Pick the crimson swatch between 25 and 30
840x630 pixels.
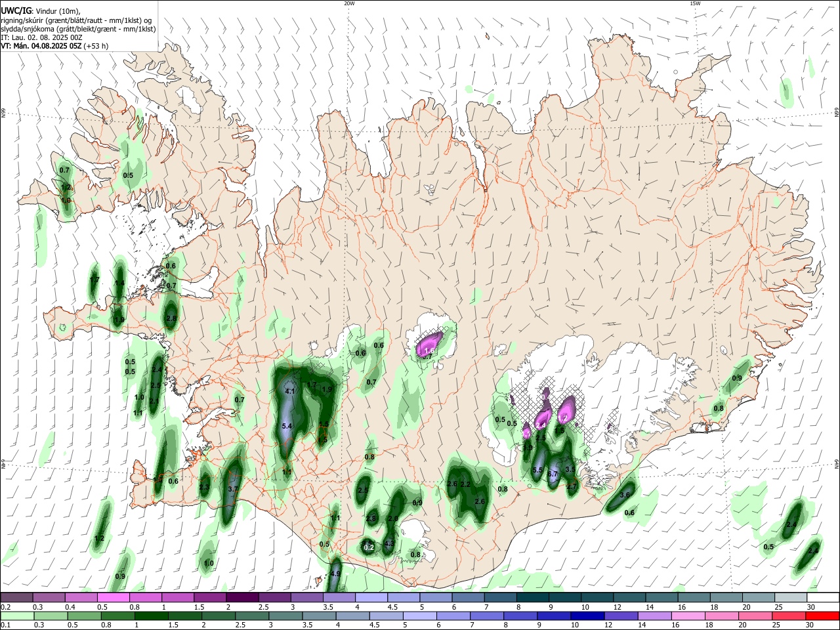click(x=790, y=616)
